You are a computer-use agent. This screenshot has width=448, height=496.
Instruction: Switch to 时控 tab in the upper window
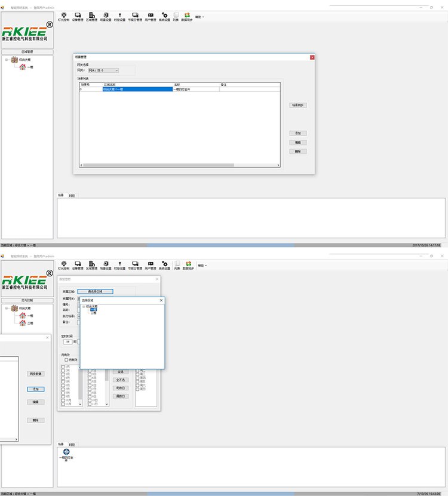(72, 195)
